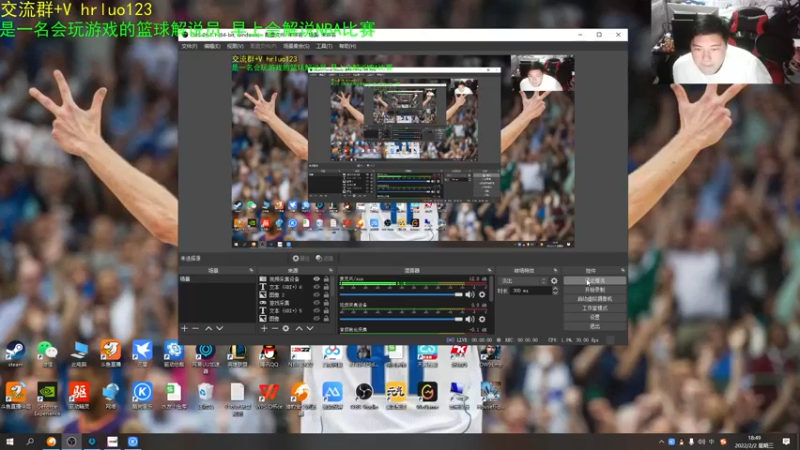Click the transition duration input field
The height and width of the screenshot is (450, 800).
coord(530,291)
